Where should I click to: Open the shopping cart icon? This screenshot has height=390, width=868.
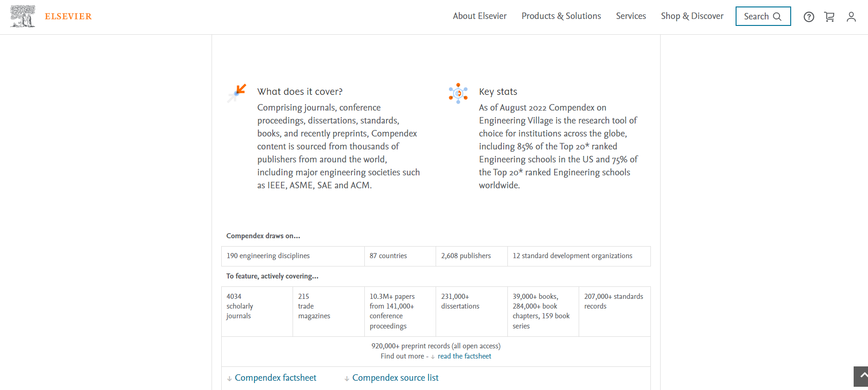pos(829,17)
